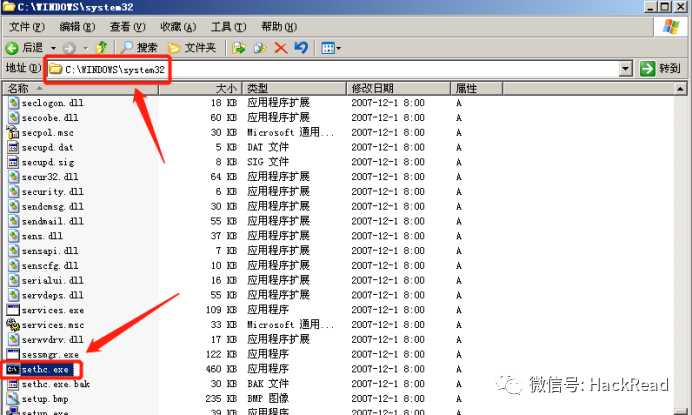
Task: Open the Tools (工具) menu
Action: pos(228,27)
